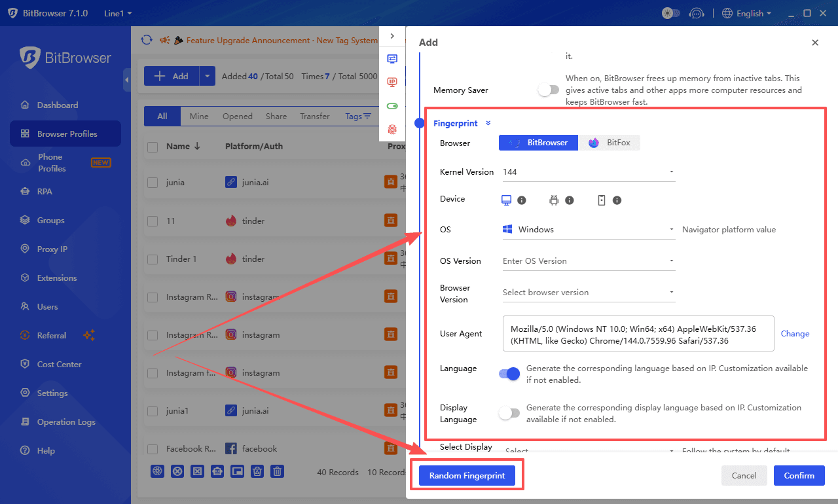Viewport: 838px width, 504px height.
Task: Click the Cancel button
Action: pyautogui.click(x=744, y=476)
